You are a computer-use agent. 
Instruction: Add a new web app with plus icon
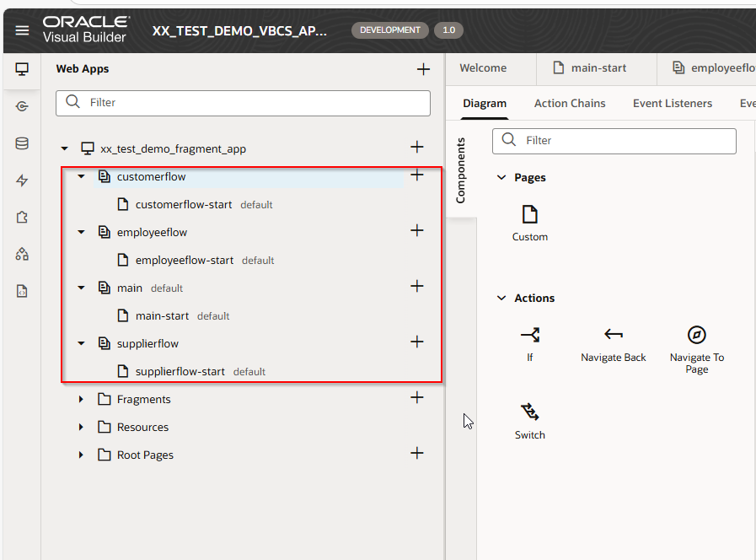[x=423, y=69]
